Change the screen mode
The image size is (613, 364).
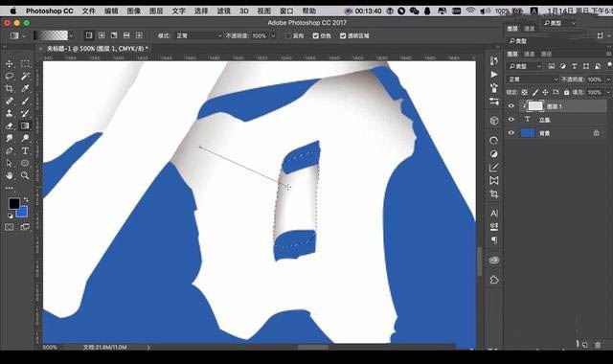(x=25, y=227)
